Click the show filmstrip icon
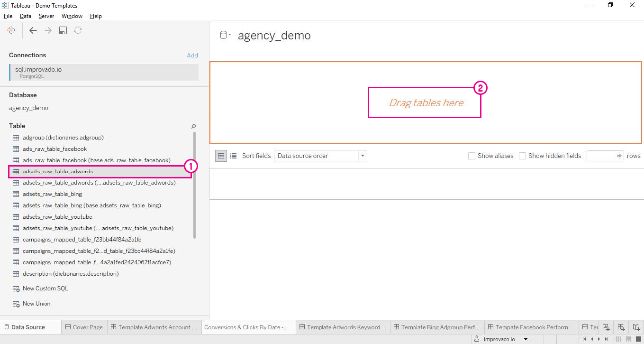 coord(629,339)
